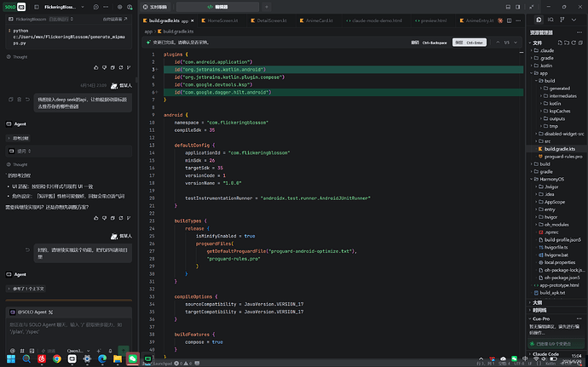Click the collapse-window arrows icon in title bar
This screenshot has width=588, height=367.
(532, 7)
